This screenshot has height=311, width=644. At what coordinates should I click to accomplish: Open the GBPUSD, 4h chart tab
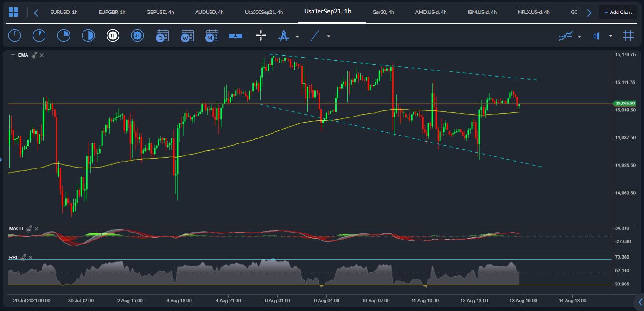click(x=160, y=12)
